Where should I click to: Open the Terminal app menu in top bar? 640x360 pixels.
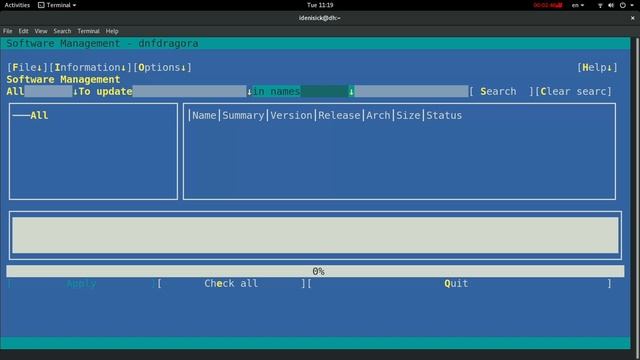[x=57, y=5]
